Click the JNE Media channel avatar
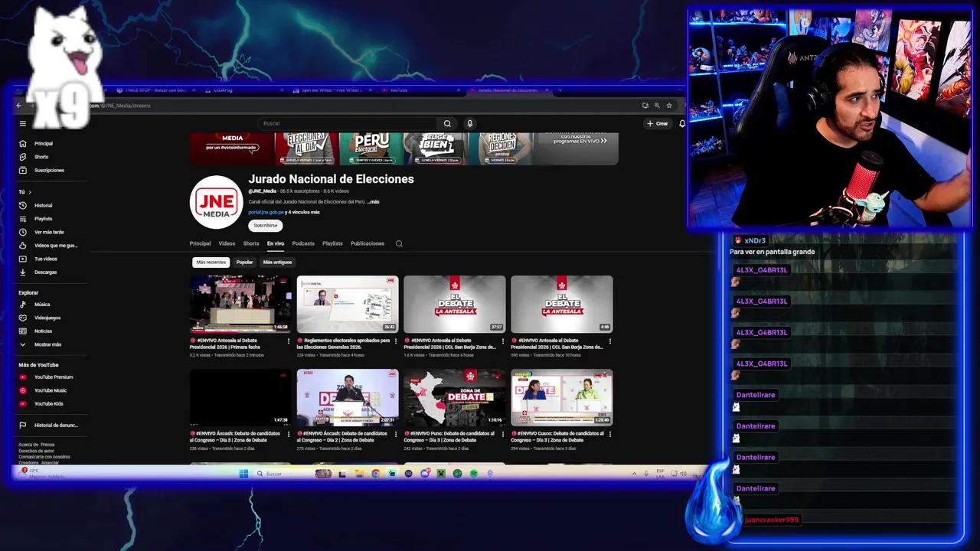 216,202
